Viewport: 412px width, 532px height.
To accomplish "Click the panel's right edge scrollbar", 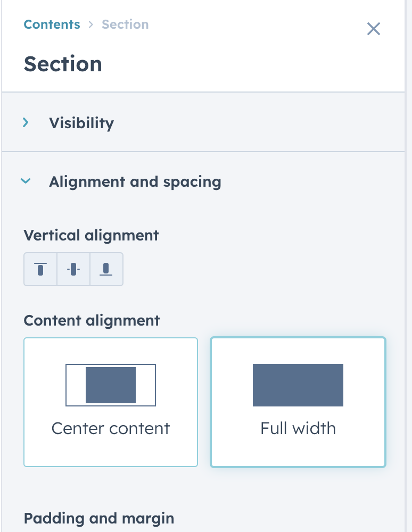I will tap(409, 266).
